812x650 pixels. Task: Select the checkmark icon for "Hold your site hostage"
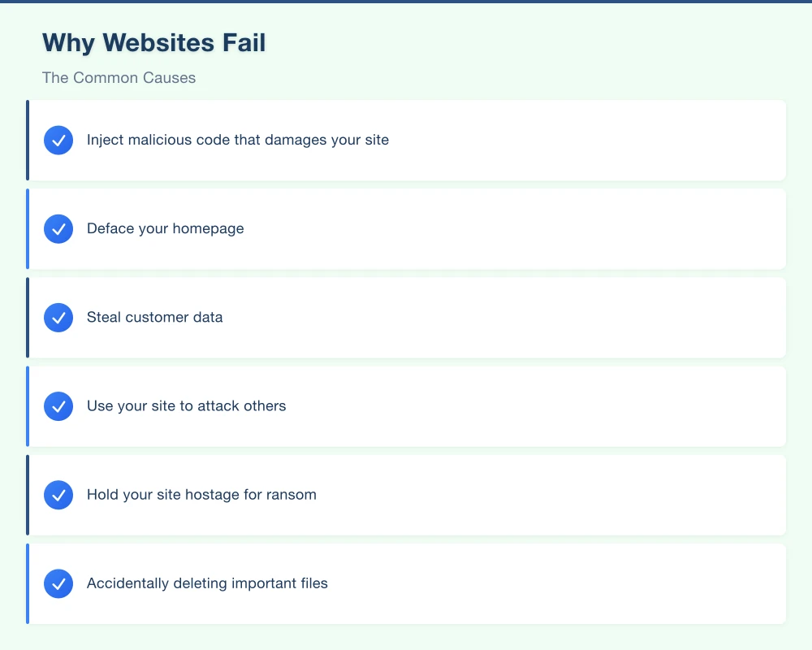(58, 495)
